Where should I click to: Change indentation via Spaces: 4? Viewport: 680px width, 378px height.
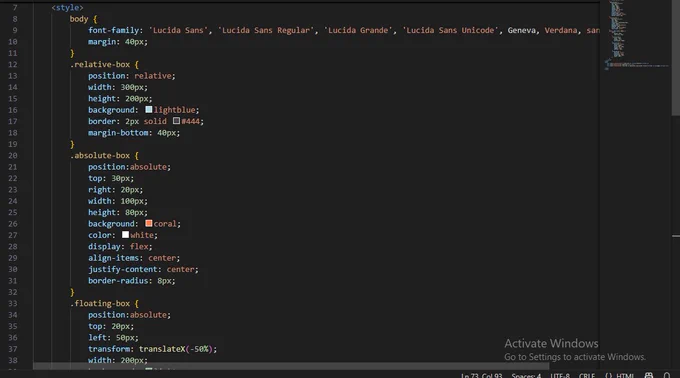point(526,375)
